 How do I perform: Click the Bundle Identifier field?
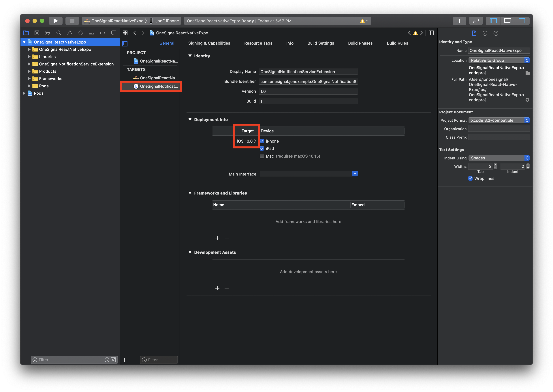pyautogui.click(x=308, y=82)
